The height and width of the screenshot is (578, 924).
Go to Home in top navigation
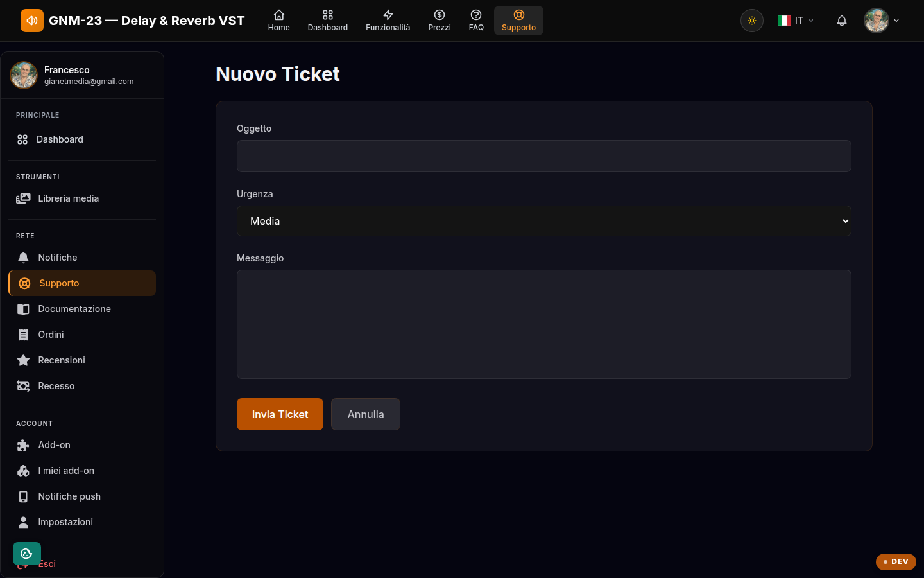[x=278, y=21]
